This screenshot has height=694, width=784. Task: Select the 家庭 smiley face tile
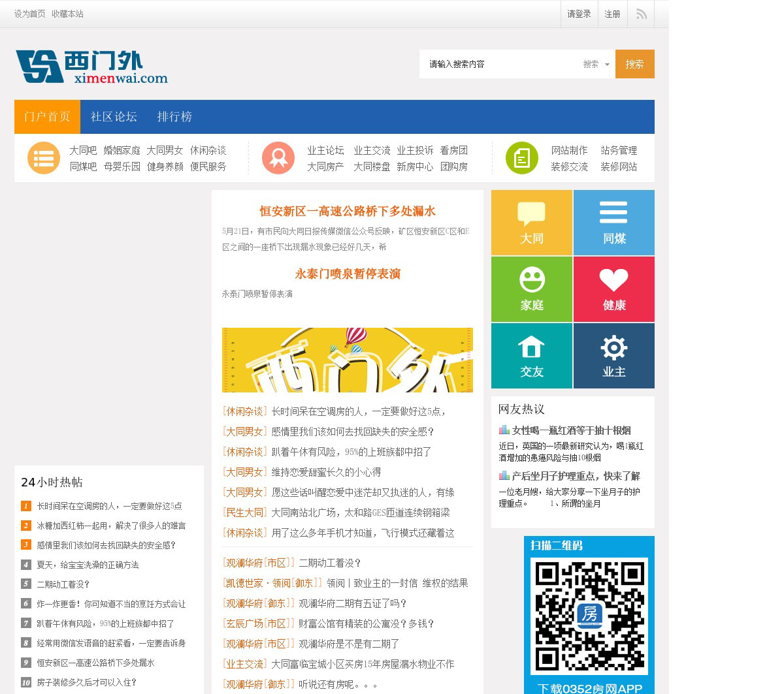point(532,289)
